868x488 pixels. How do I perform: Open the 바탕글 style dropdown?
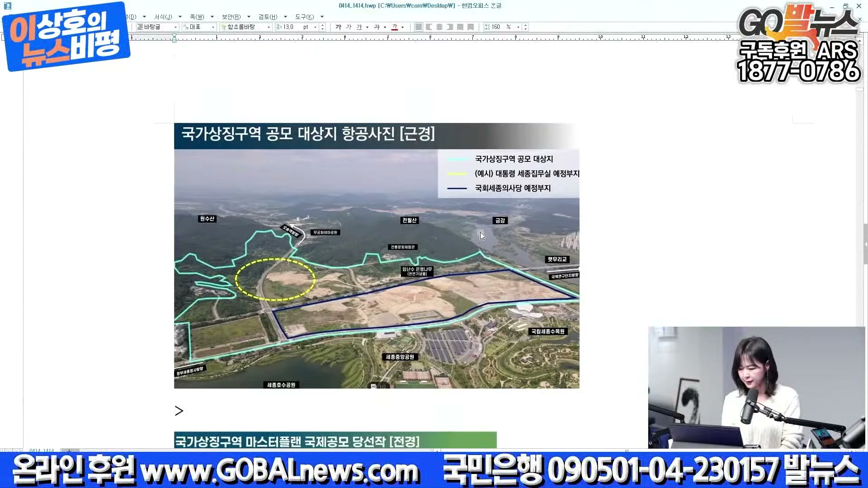(175, 27)
